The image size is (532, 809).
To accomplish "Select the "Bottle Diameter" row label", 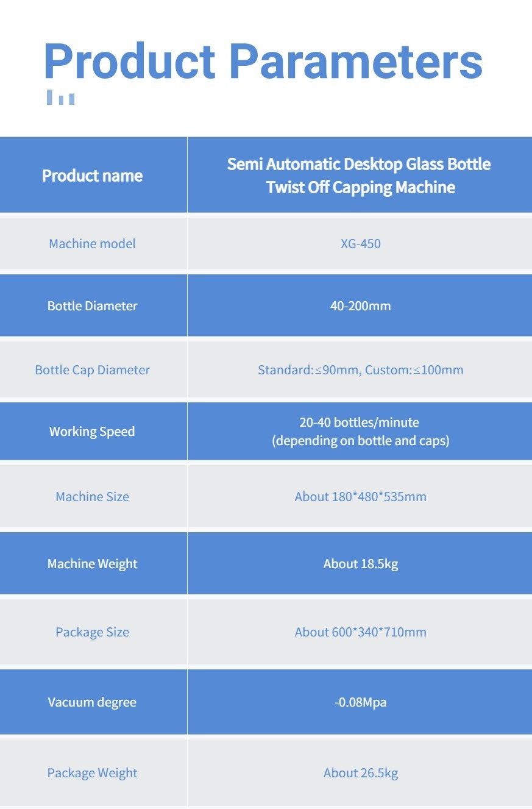I will 93,306.
